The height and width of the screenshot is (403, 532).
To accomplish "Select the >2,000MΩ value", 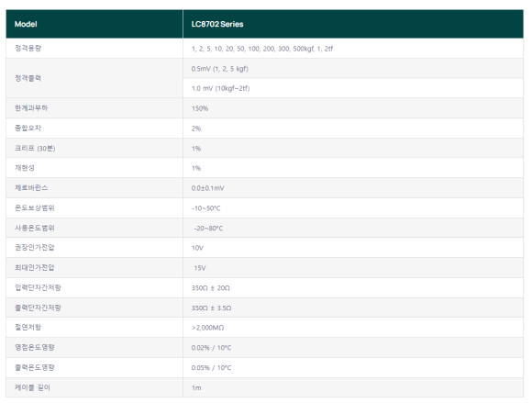I will [207, 328].
